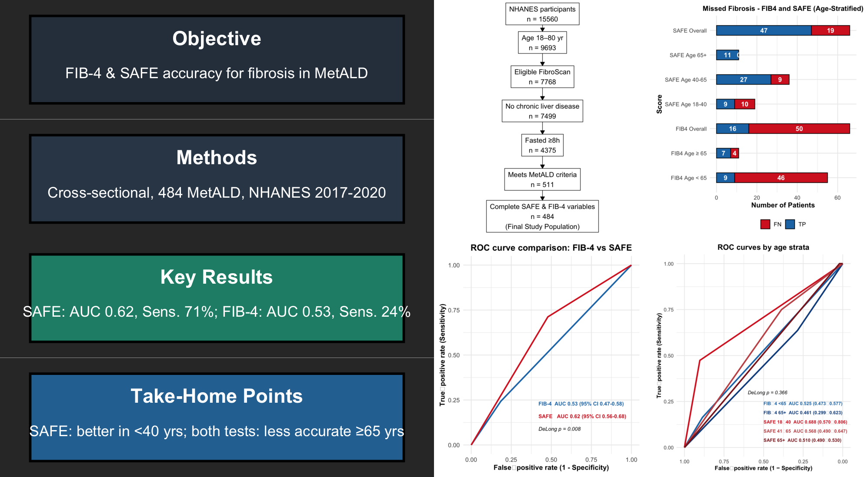Click the FIB-4 AUC 0.53 legend text
The image size is (868, 477).
(x=581, y=404)
